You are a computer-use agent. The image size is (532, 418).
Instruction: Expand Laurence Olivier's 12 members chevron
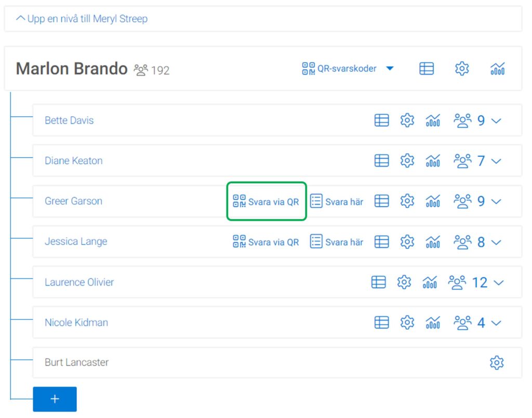point(499,283)
